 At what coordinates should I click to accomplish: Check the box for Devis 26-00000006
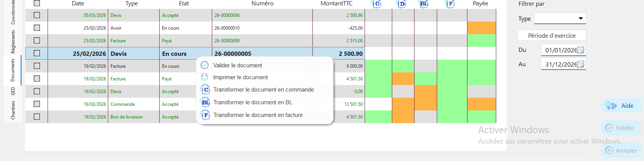click(37, 15)
